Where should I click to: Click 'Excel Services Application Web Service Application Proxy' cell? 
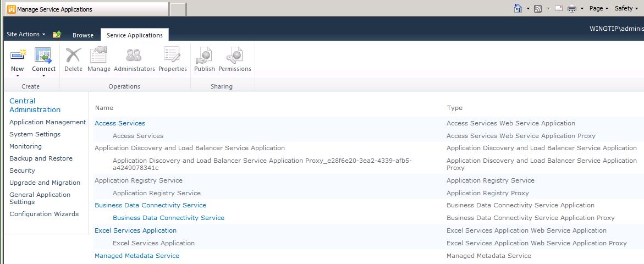click(536, 243)
